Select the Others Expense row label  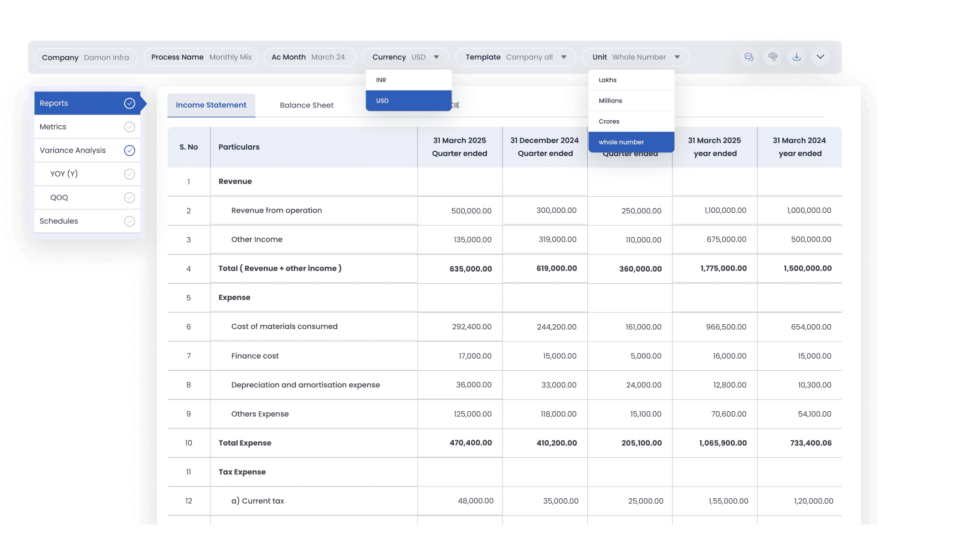click(260, 414)
